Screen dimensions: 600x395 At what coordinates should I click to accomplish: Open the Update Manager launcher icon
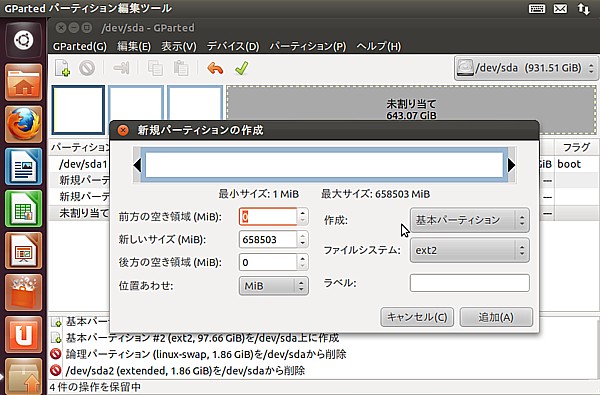tap(24, 376)
